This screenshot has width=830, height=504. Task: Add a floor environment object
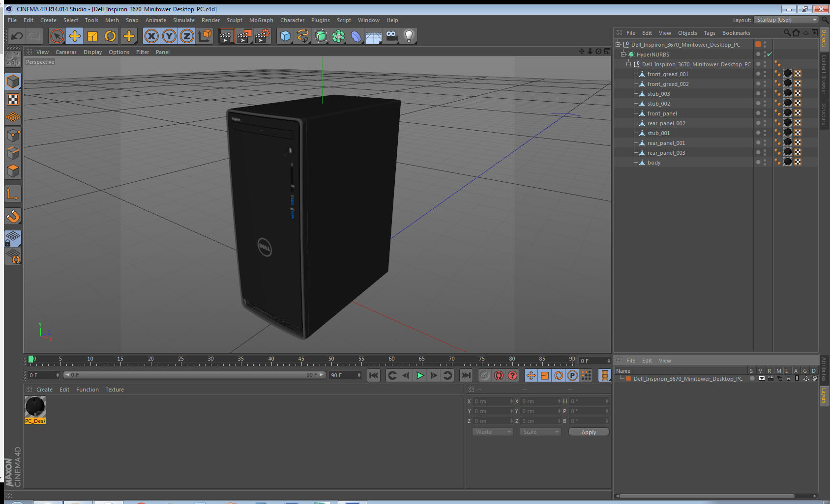point(374,36)
